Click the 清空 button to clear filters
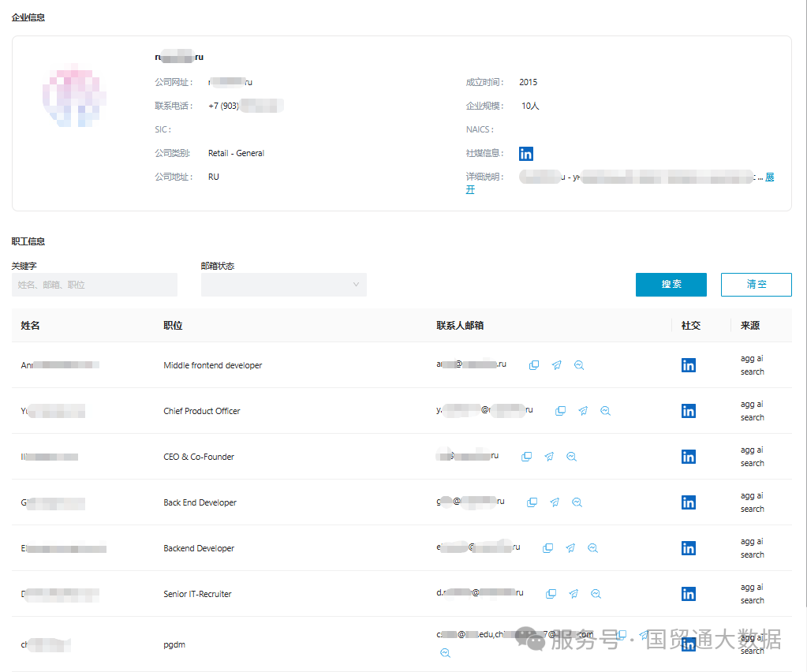807x672 pixels. coord(756,285)
